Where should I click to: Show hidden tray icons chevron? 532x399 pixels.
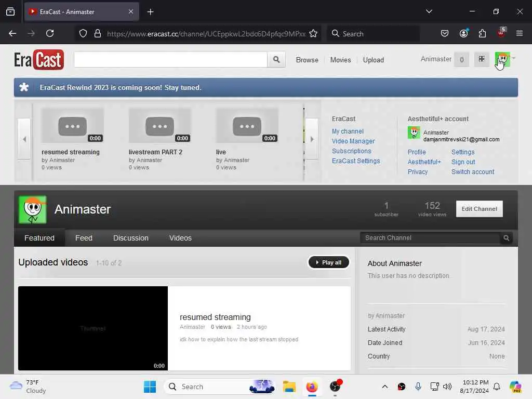(385, 387)
